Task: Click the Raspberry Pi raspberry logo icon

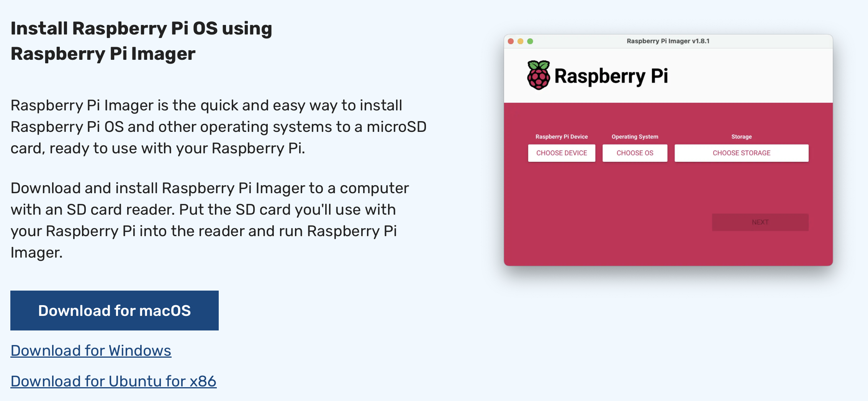Action: pyautogui.click(x=538, y=76)
